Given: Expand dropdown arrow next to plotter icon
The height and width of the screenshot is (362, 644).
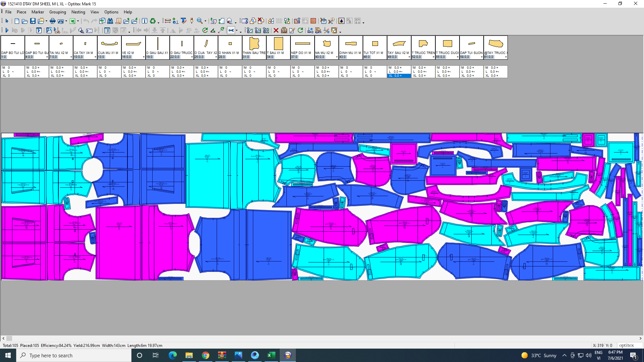Looking at the screenshot, I should (x=66, y=21).
